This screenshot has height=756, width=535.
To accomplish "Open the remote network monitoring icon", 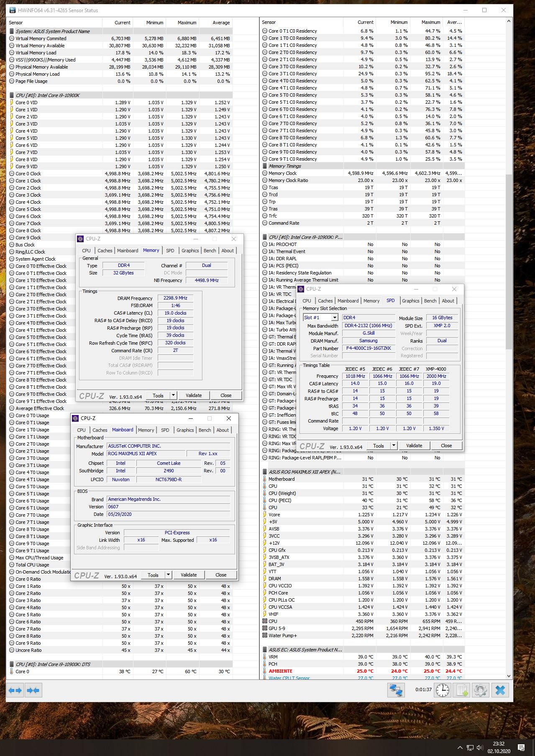I will [395, 690].
